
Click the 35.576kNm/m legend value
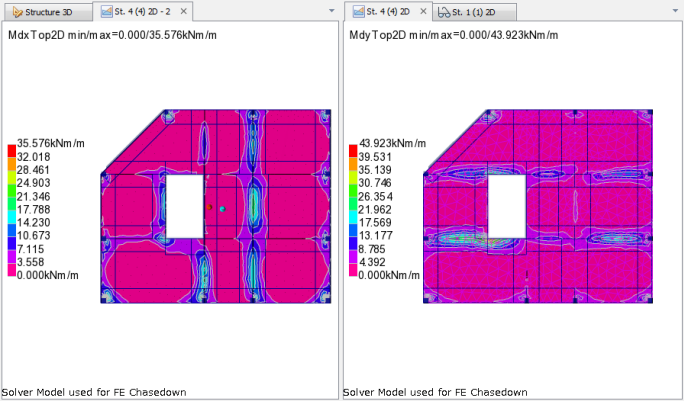tap(51, 143)
